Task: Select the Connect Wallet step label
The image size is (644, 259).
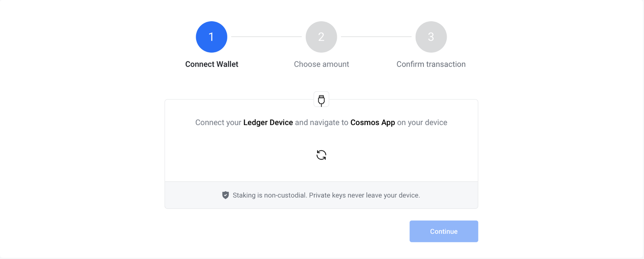Action: pyautogui.click(x=211, y=64)
